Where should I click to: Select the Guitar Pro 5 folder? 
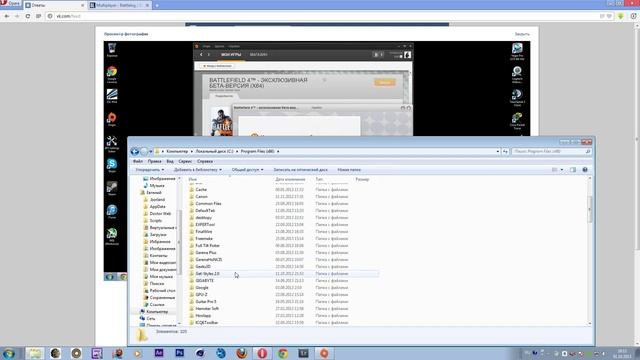(206, 302)
